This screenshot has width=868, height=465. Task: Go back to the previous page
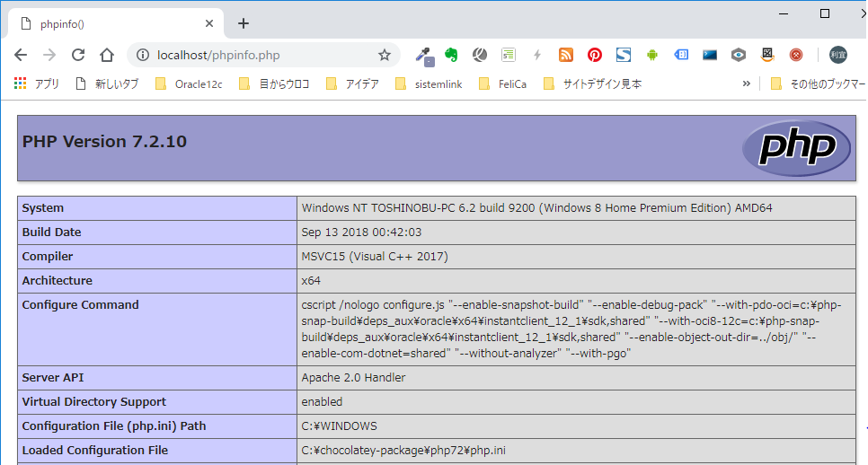coord(21,55)
